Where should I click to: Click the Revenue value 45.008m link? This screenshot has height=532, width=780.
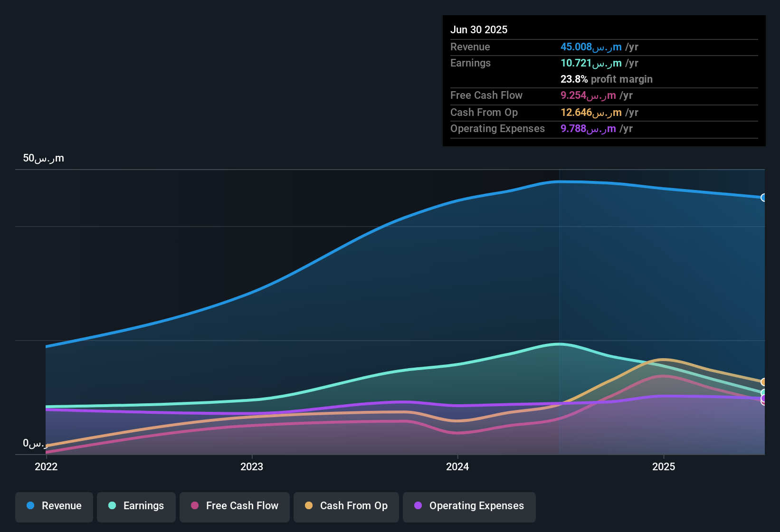click(590, 47)
